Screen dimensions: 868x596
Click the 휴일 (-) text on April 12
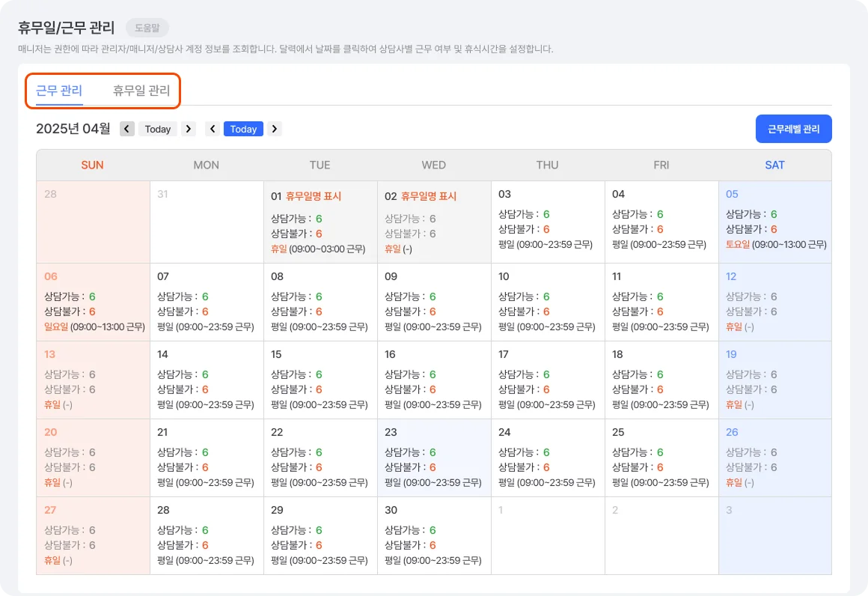[x=738, y=326]
